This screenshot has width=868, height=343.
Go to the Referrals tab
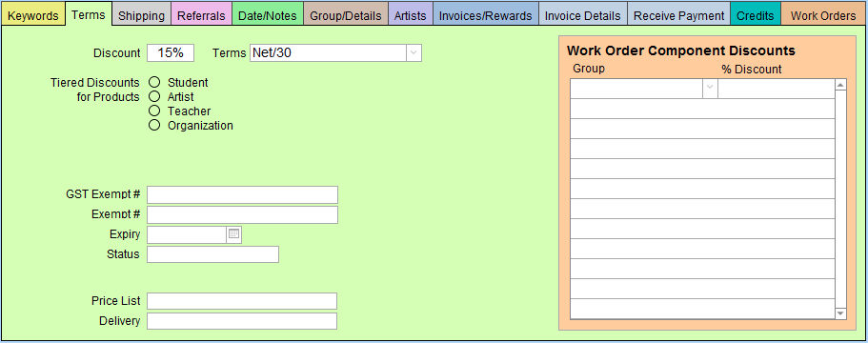pos(201,16)
